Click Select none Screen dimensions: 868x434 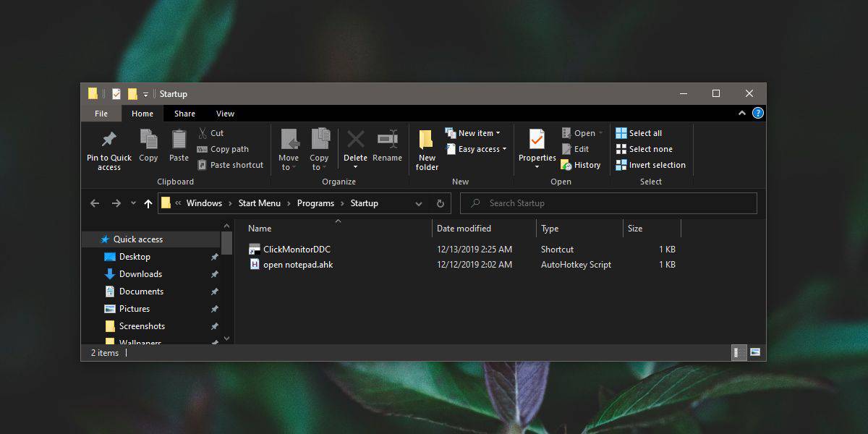coord(644,149)
